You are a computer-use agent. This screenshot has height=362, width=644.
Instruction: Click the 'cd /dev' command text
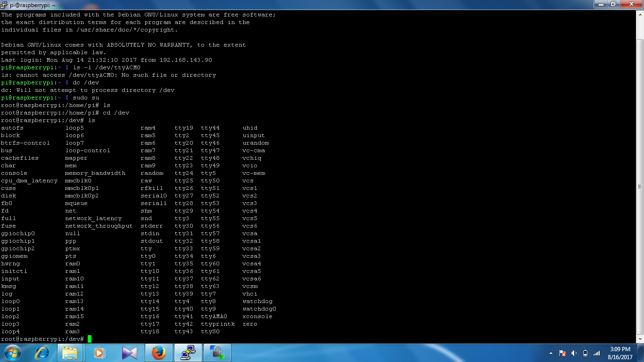[116, 113]
